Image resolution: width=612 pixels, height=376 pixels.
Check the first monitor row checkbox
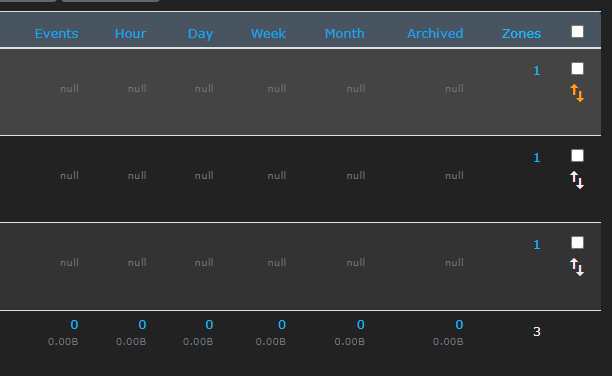[577, 69]
